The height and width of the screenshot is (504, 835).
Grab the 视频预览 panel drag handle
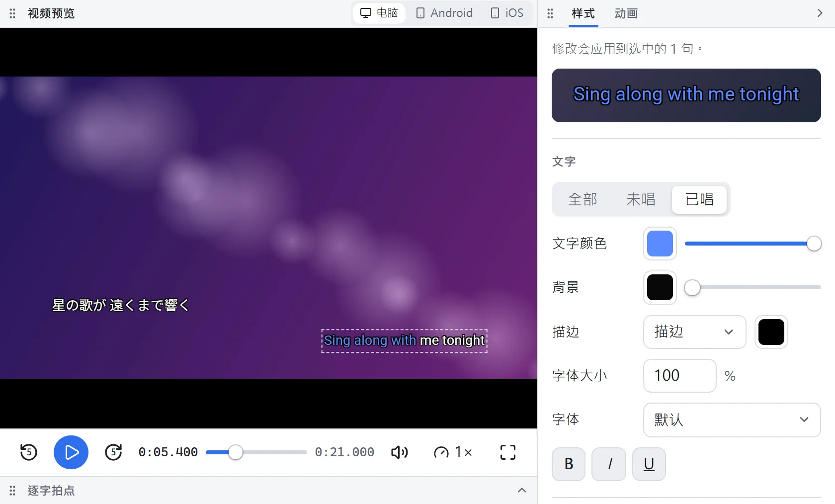12,13
